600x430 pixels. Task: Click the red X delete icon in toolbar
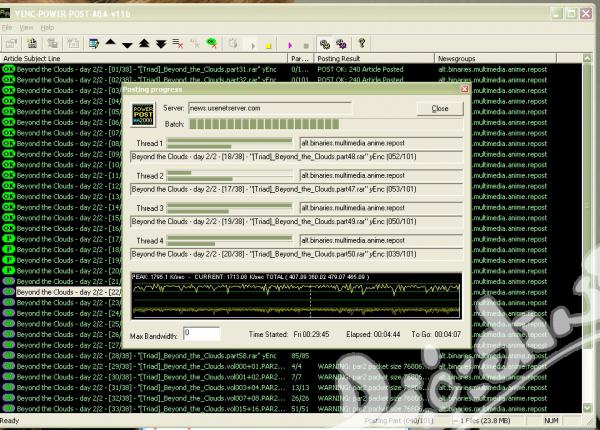[x=178, y=44]
